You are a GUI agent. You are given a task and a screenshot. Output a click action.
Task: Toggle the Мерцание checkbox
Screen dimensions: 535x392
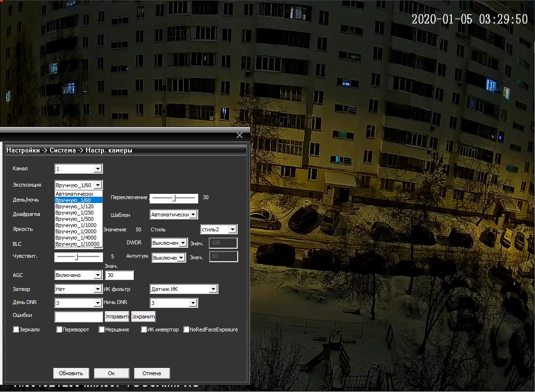pyautogui.click(x=102, y=329)
